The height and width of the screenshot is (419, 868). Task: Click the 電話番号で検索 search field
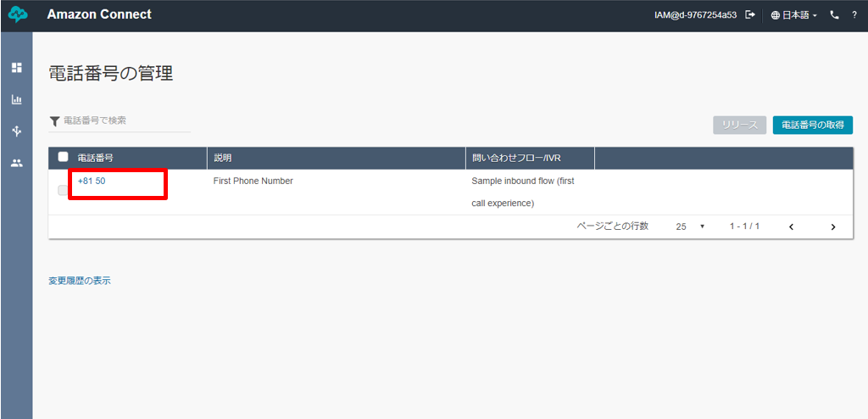(127, 120)
